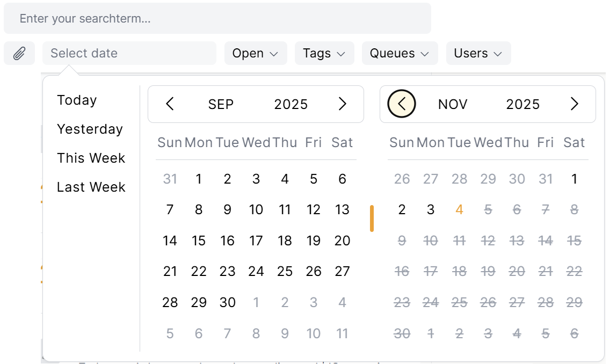Open the Queues filter dropdown
Image resolution: width=610 pixels, height=364 pixels.
coord(400,53)
